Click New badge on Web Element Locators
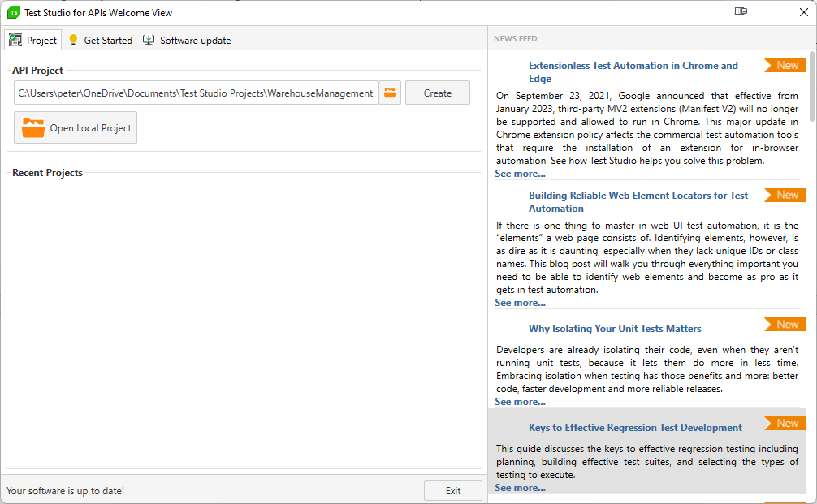 (x=785, y=195)
